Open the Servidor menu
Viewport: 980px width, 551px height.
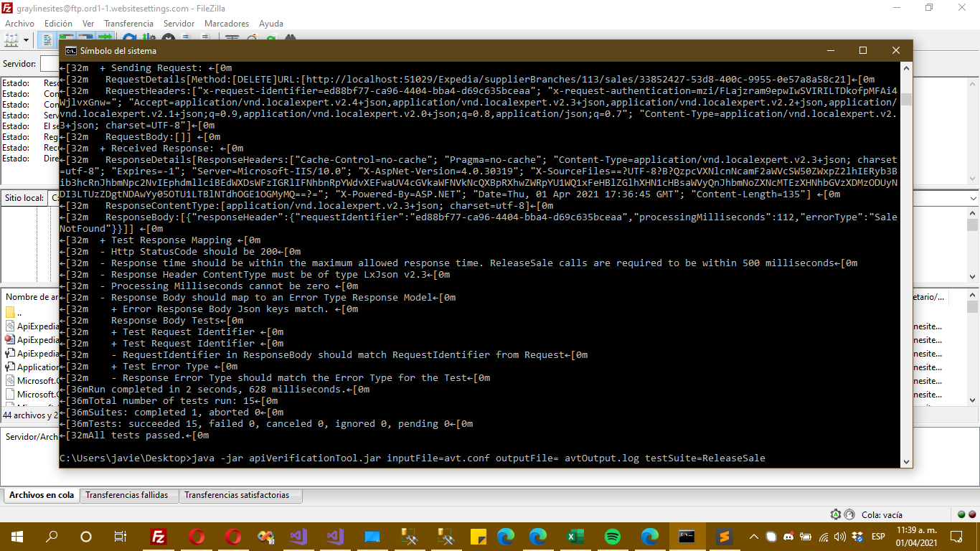179,24
